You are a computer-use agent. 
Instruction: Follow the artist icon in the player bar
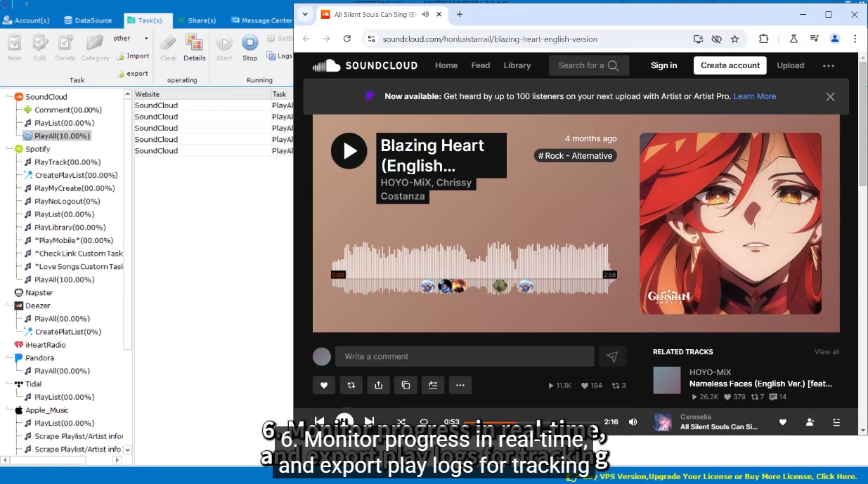tap(810, 422)
